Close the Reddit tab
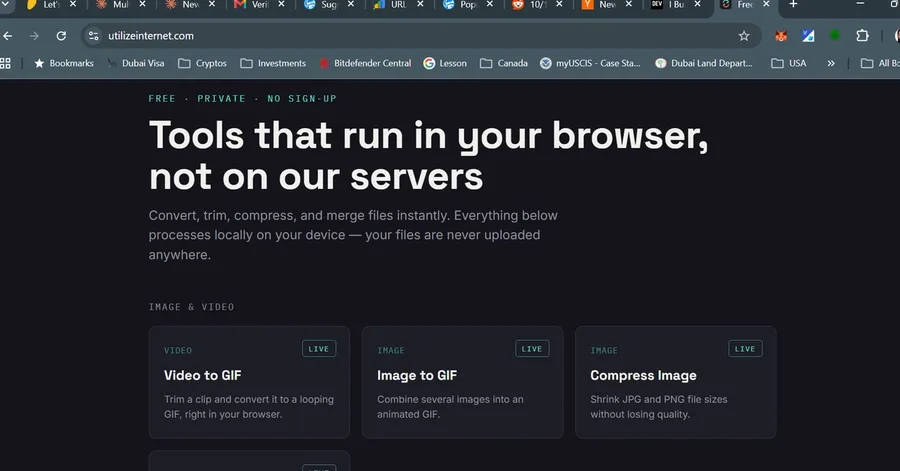The image size is (900, 471). click(559, 4)
